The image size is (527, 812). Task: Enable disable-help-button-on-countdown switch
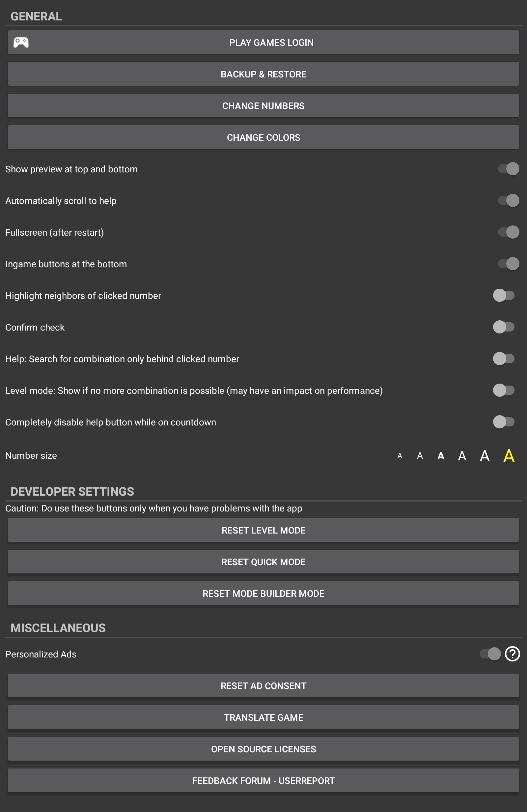[504, 422]
